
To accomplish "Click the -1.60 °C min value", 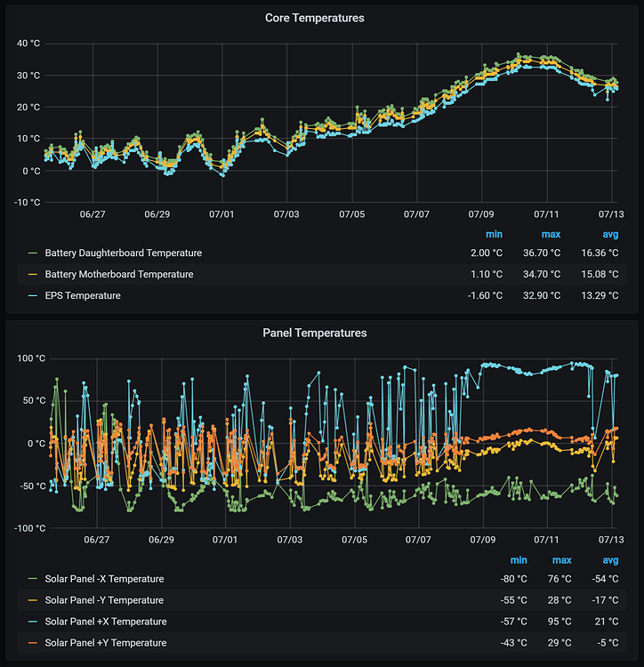I will 485,295.
